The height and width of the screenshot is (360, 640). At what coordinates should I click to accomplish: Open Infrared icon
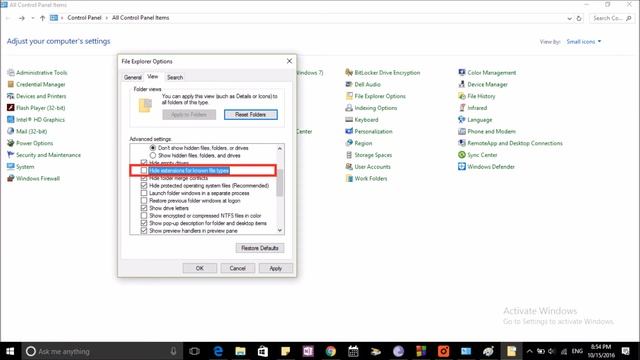[462, 108]
